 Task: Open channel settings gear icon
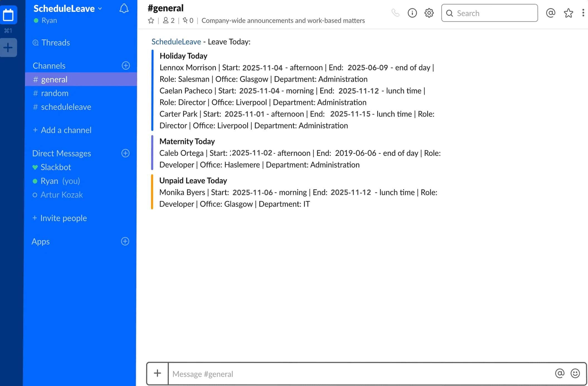[429, 13]
